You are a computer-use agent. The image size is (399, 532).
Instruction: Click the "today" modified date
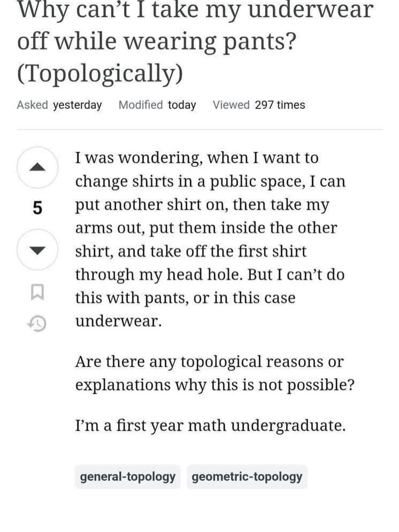pyautogui.click(x=182, y=105)
